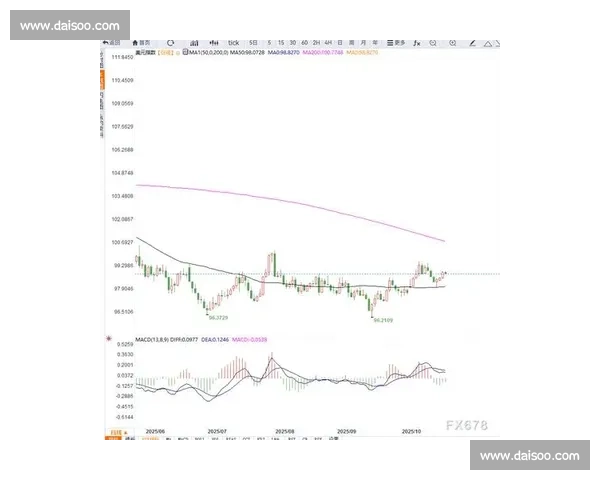Select the 2H timeframe

(x=316, y=43)
